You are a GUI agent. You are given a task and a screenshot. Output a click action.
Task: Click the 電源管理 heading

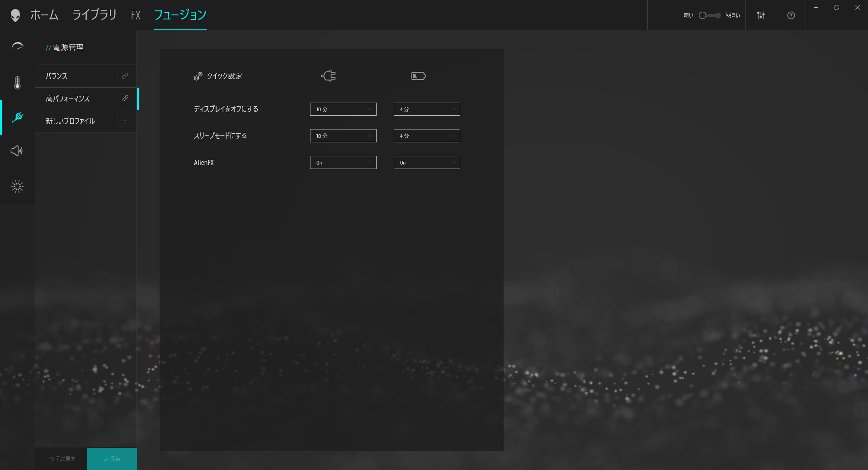[68, 47]
